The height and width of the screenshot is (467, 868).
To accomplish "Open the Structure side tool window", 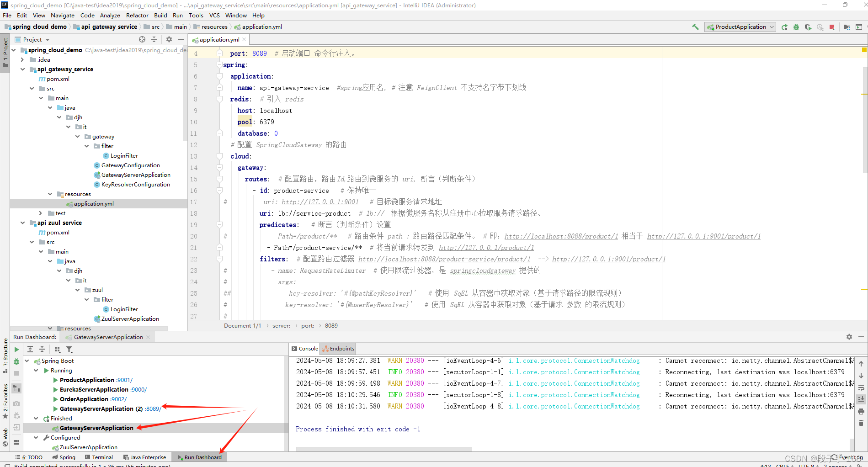I will pos(5,356).
